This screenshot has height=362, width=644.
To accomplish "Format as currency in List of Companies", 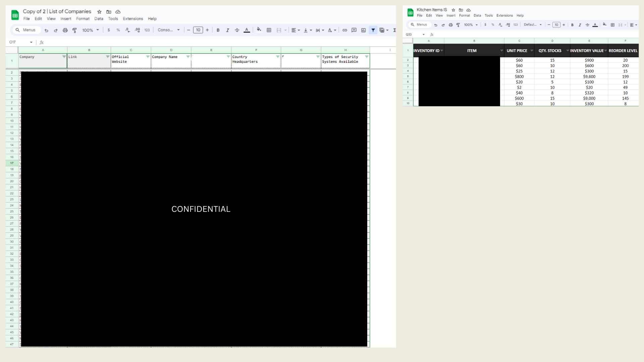I will click(x=109, y=30).
